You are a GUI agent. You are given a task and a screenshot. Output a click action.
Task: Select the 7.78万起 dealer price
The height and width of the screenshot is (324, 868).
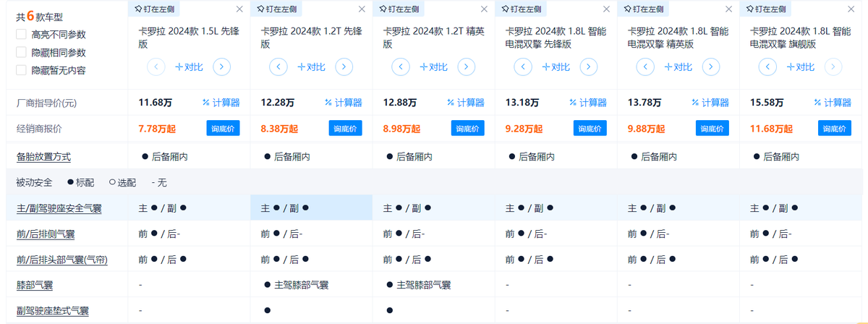pyautogui.click(x=157, y=129)
